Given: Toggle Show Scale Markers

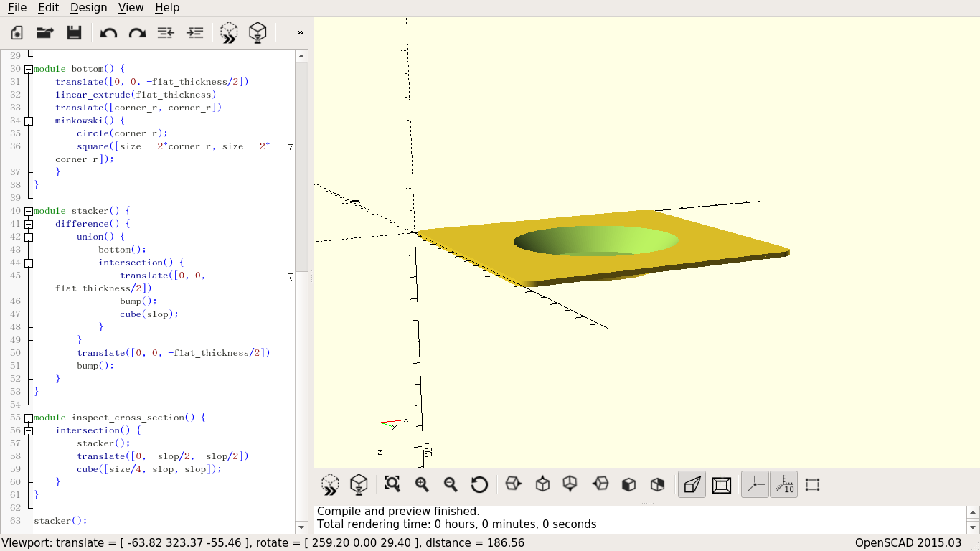Looking at the screenshot, I should pos(783,485).
